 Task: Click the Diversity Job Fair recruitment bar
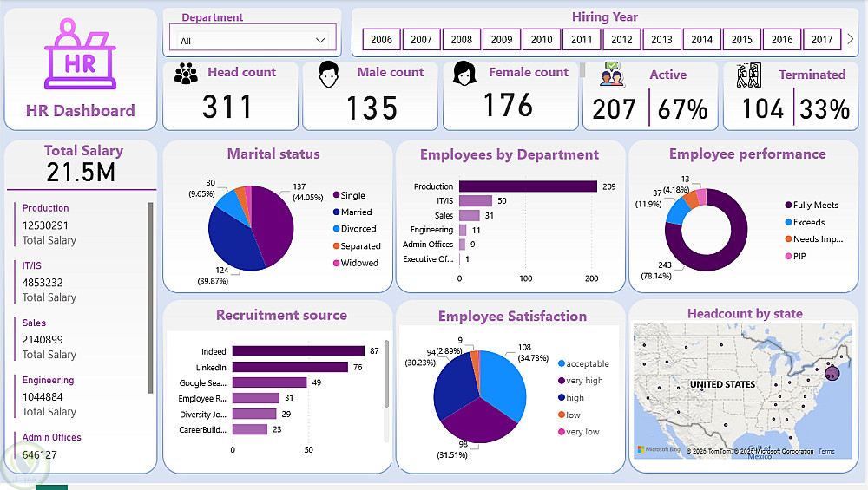254,414
